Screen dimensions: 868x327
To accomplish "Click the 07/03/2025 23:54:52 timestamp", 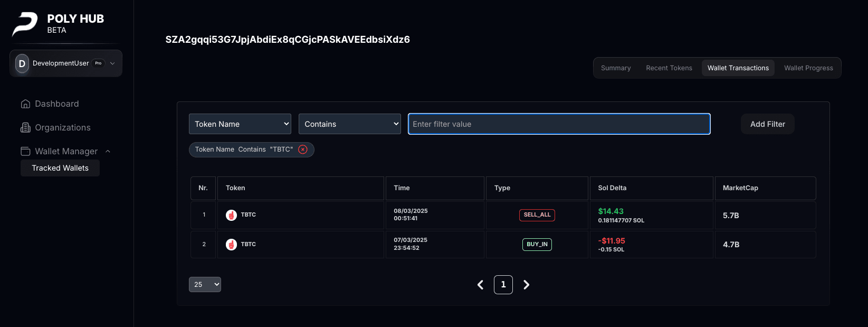I will coord(411,244).
